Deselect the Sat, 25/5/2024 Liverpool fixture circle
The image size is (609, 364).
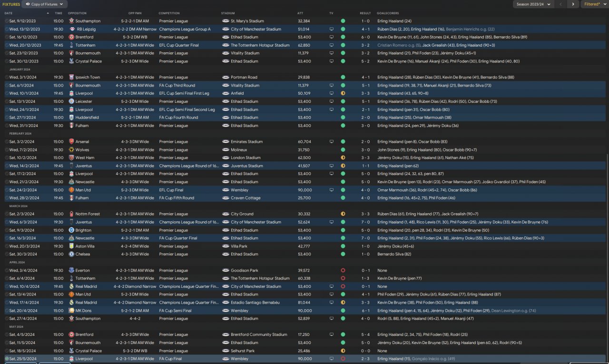[7, 359]
